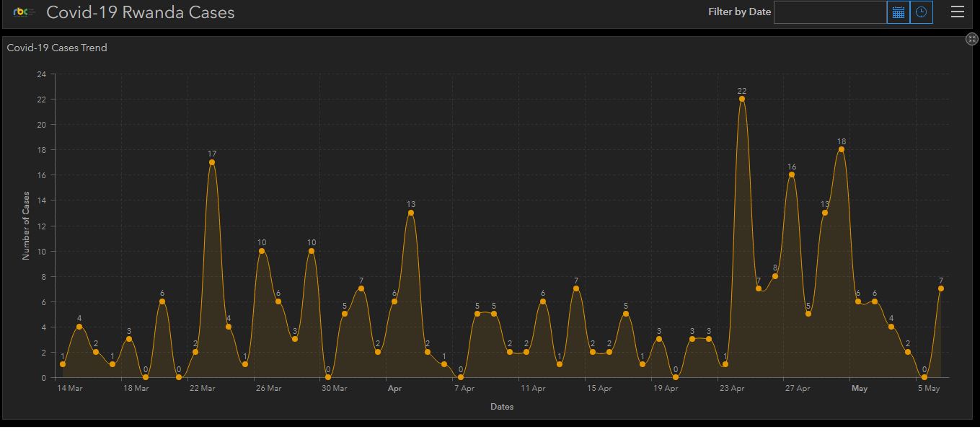980x432 pixels.
Task: Click the zero-case point at 5 May
Action: click(924, 377)
